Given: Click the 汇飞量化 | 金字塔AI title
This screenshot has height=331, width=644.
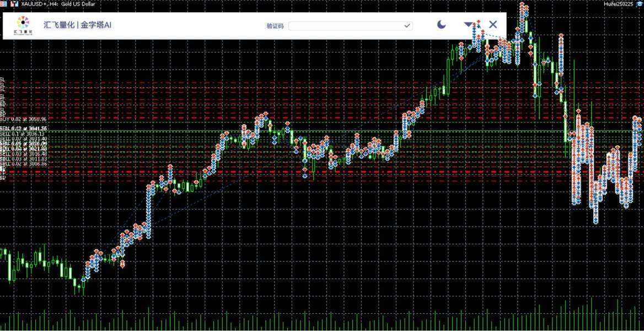Looking at the screenshot, I should pos(78,25).
